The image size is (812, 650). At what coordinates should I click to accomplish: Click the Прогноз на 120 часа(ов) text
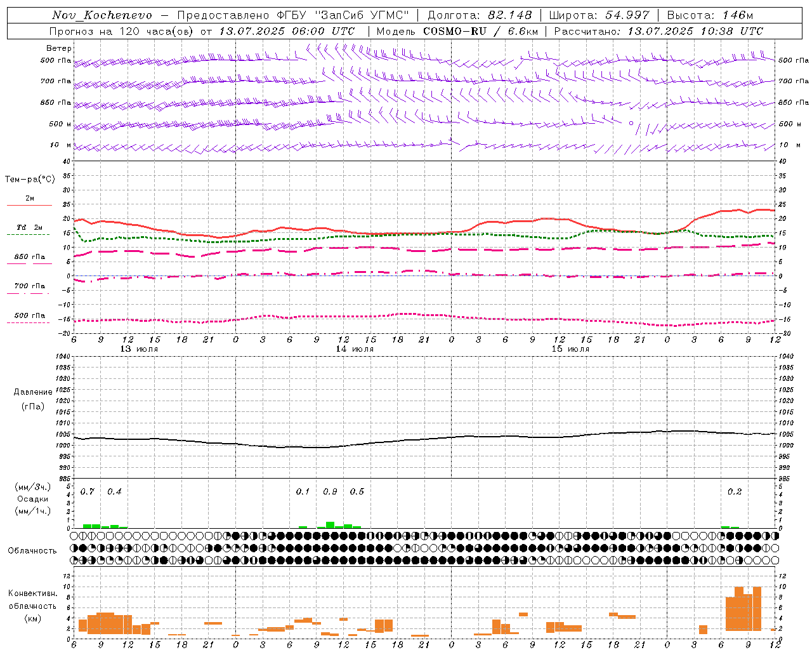[x=122, y=31]
